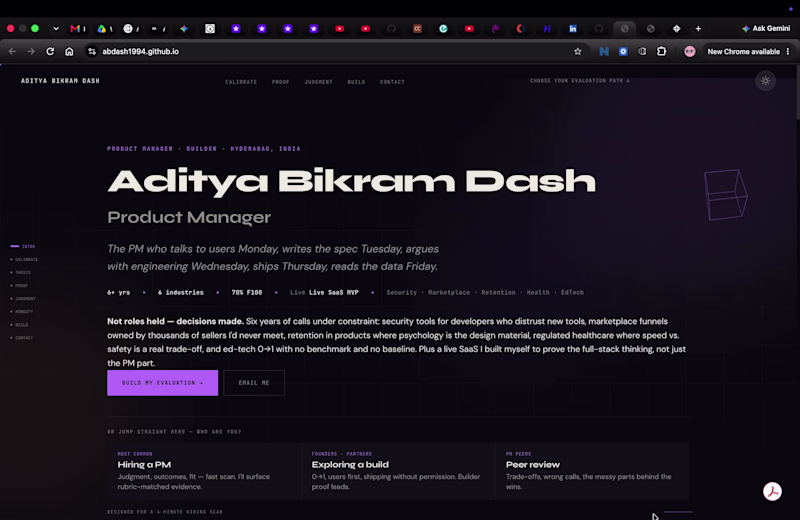
Task: Open the Build link in top navigation
Action: click(356, 82)
